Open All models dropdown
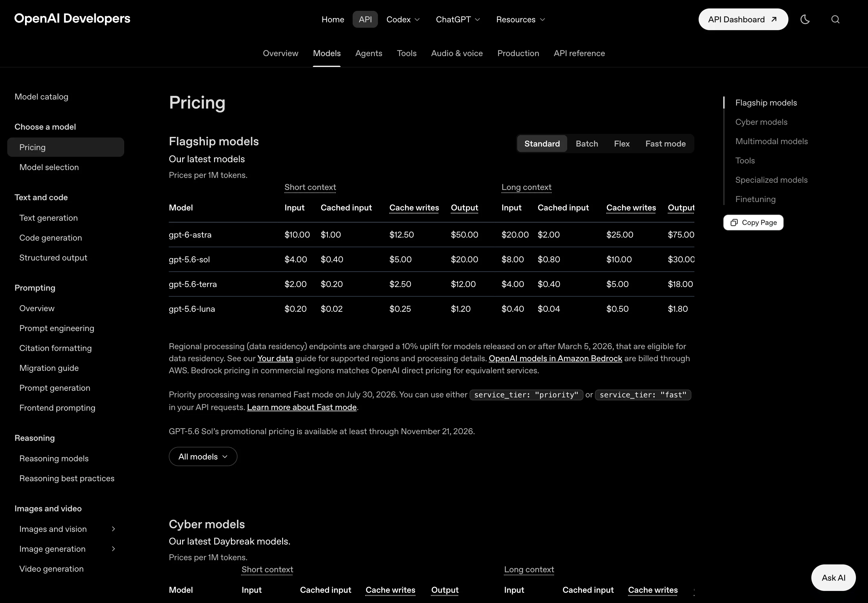Image resolution: width=868 pixels, height=603 pixels. pos(203,456)
